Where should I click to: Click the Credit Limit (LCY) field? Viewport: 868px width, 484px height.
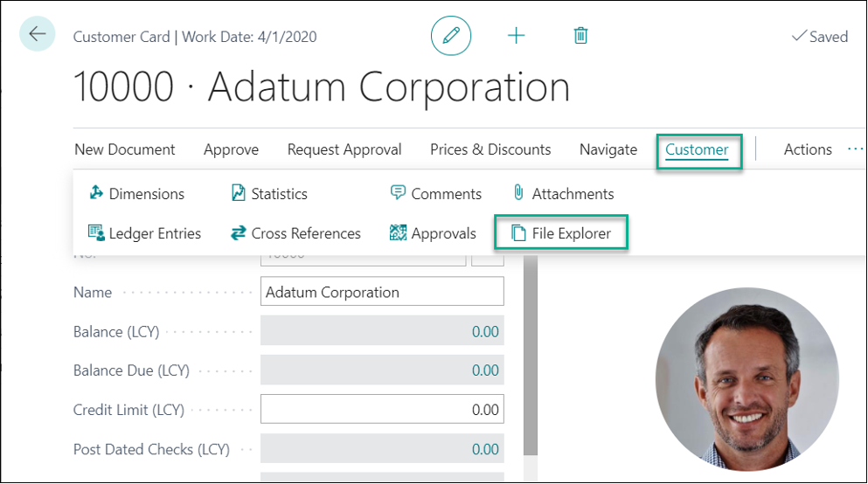382,410
